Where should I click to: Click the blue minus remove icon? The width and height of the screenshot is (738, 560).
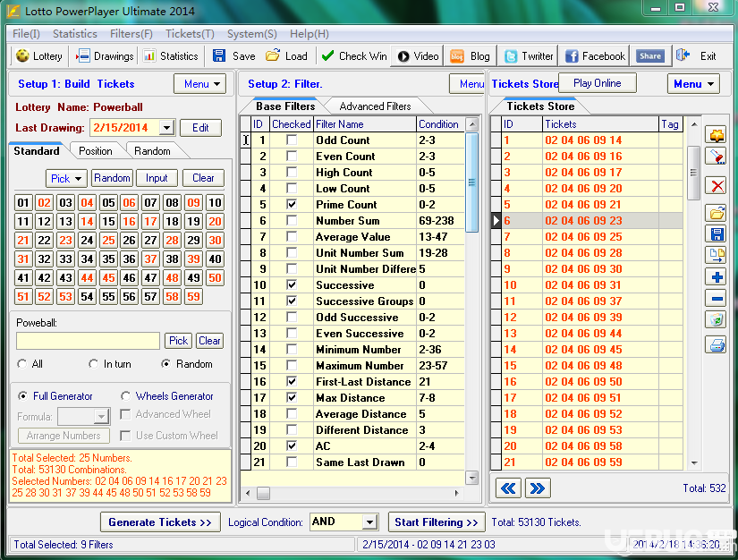point(717,299)
